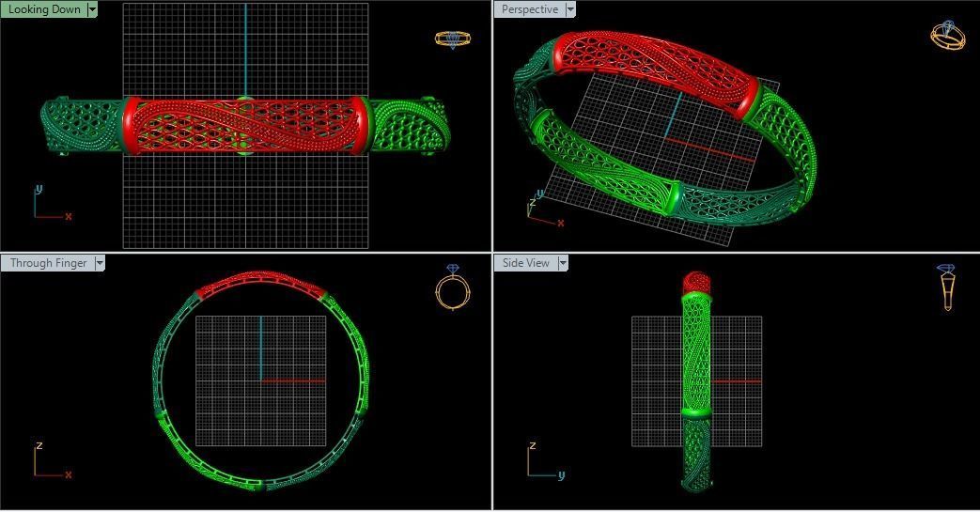Image resolution: width=980 pixels, height=512 pixels.
Task: Select the red top arc in Through Finger view
Action: coord(260,285)
